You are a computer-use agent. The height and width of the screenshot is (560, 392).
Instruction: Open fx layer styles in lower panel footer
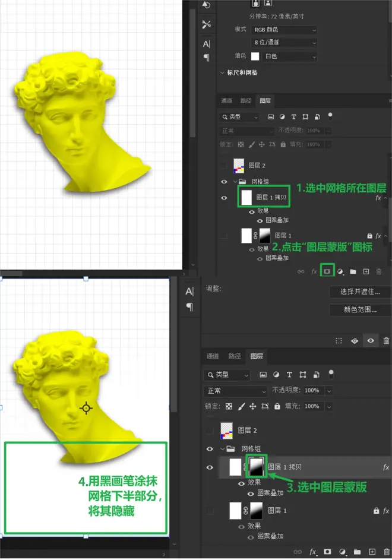coord(313,552)
